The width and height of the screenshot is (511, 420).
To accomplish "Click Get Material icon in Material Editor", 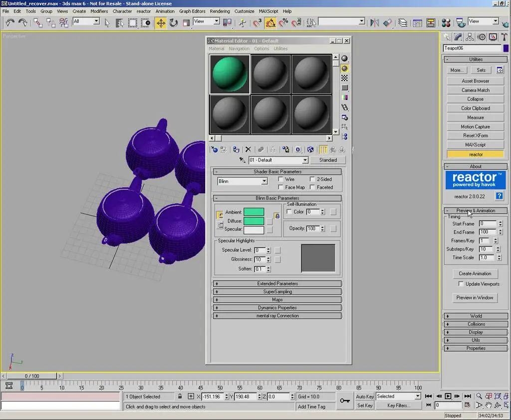I will tap(214, 149).
